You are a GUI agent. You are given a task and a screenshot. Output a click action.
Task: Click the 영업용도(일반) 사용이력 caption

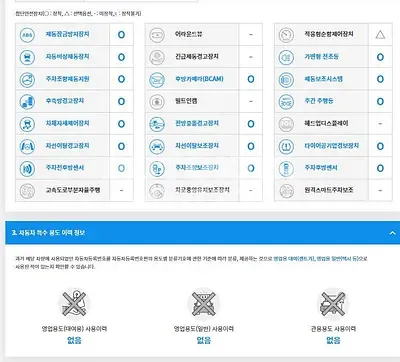point(204,329)
